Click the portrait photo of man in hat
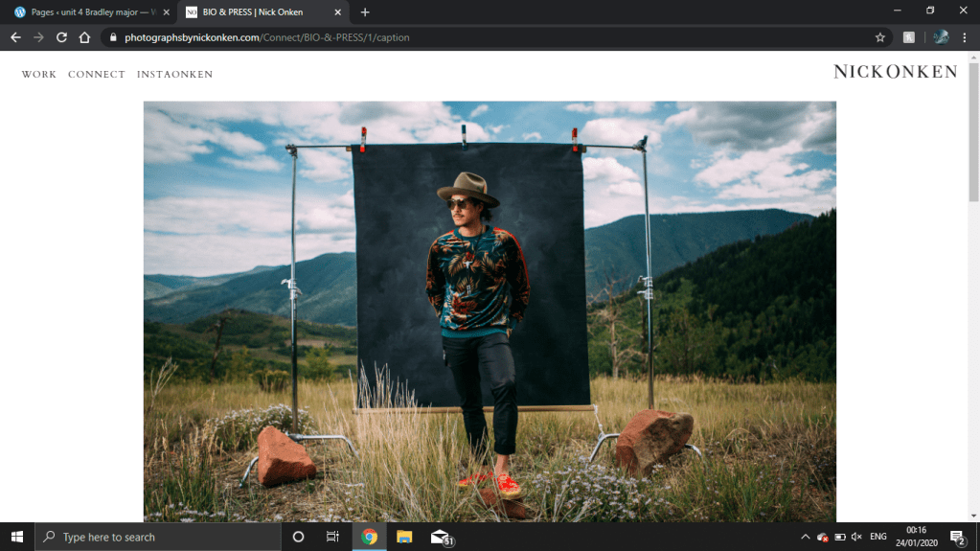The width and height of the screenshot is (980, 551). coord(489,311)
